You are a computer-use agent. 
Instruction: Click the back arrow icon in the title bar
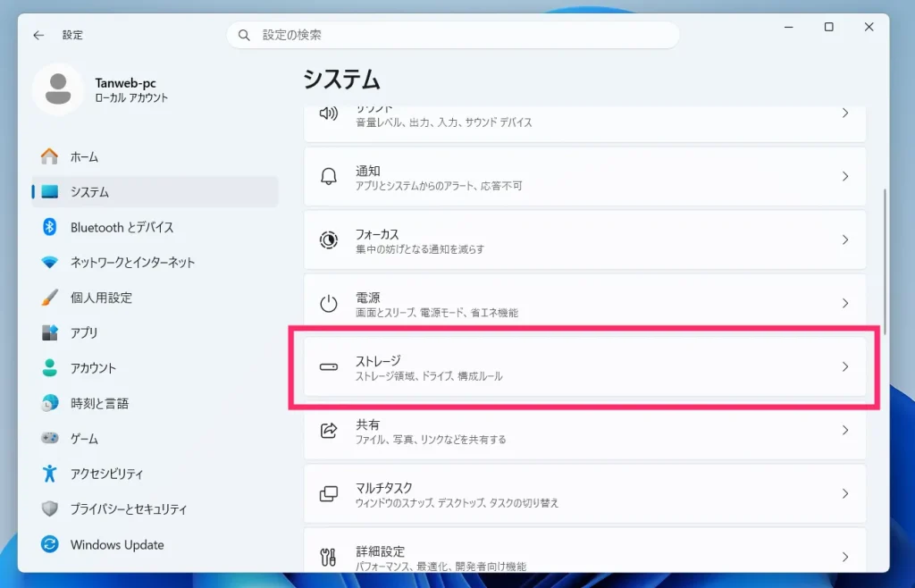pos(38,36)
